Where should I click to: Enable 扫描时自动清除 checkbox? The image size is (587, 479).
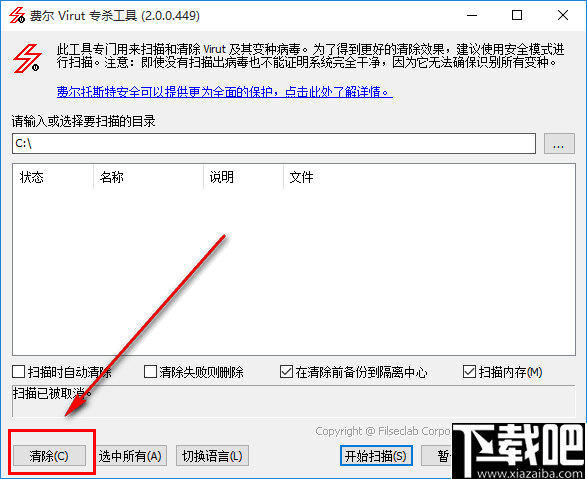tap(18, 372)
